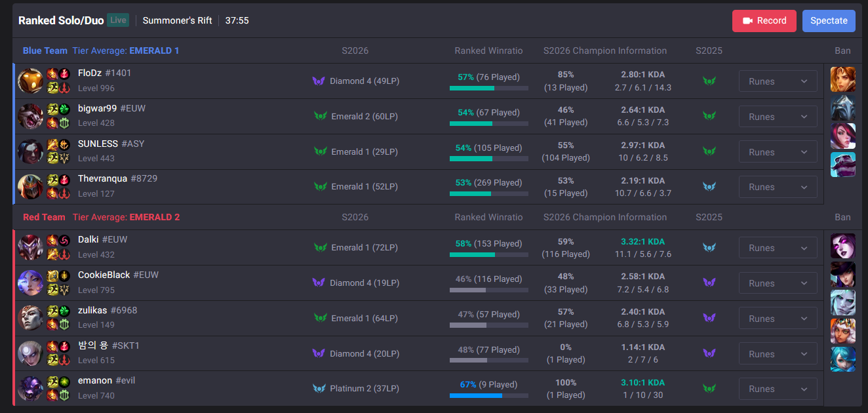Click the first Red Team banned champion

tap(843, 246)
